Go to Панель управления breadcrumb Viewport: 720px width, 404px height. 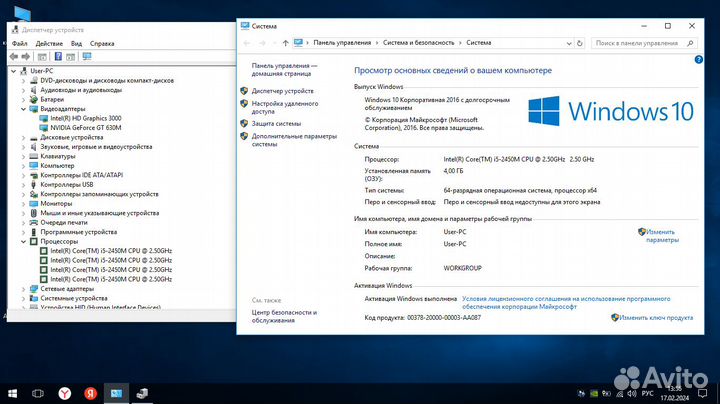[342, 43]
